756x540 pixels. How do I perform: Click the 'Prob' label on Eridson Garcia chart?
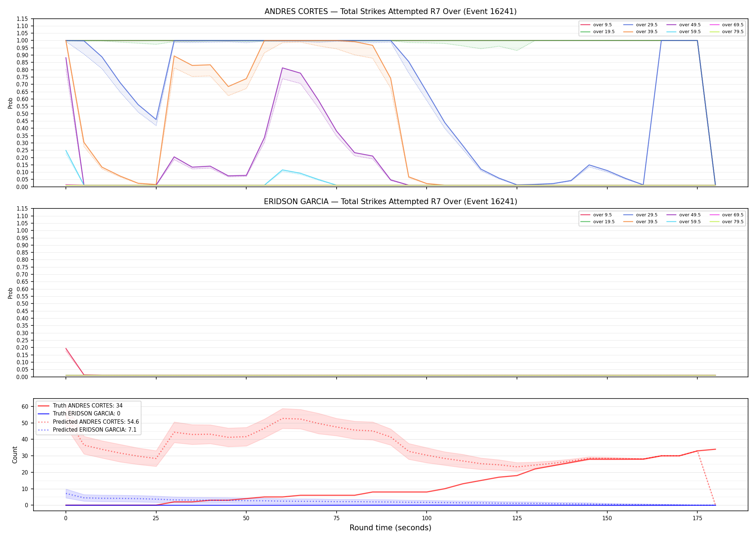tap(10, 293)
